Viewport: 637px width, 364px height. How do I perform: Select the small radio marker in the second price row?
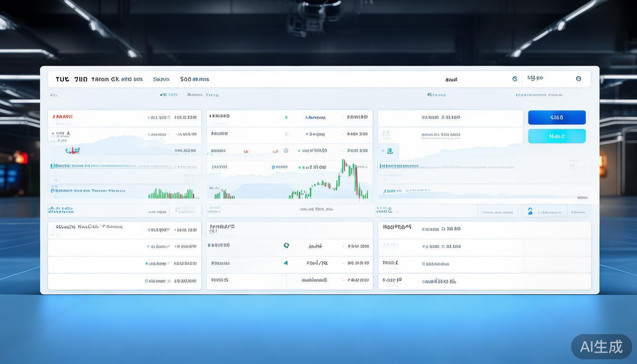pyautogui.click(x=286, y=134)
